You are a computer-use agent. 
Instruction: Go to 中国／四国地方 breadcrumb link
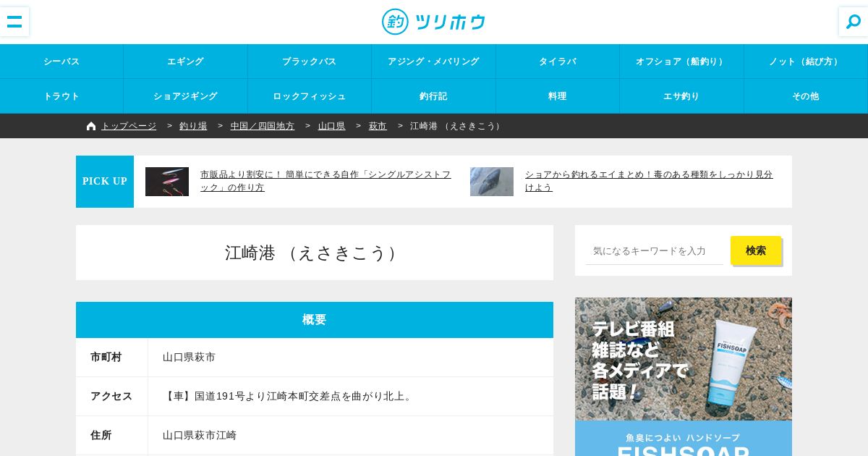pos(263,126)
